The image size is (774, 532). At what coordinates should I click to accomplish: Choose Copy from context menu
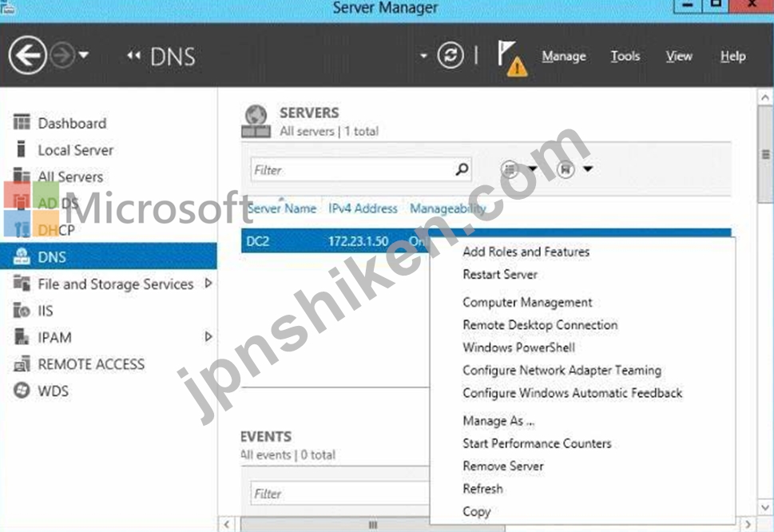(x=477, y=512)
